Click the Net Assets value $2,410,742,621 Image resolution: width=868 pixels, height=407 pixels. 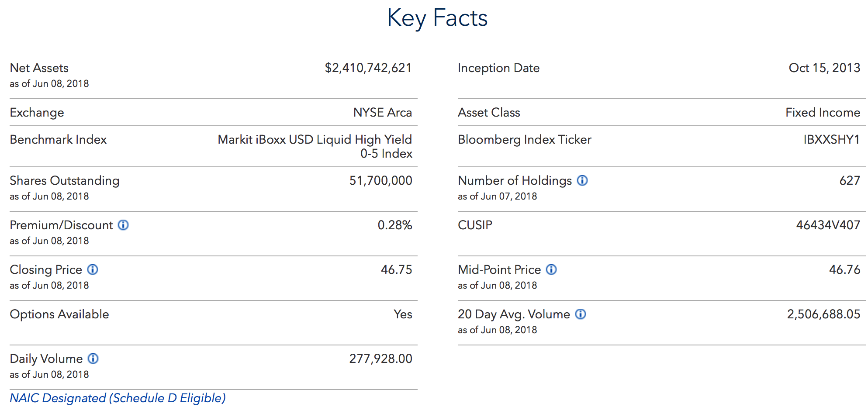tap(368, 68)
